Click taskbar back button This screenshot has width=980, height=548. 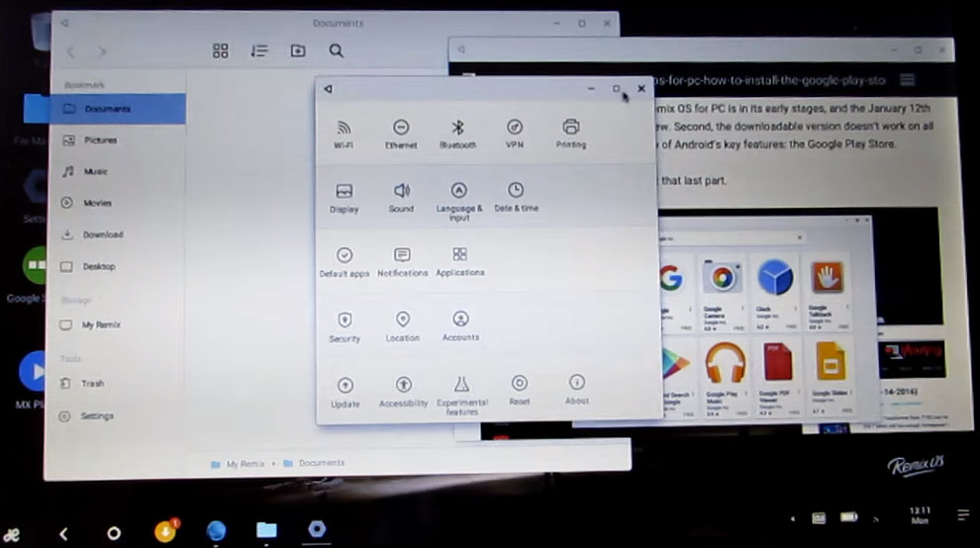(63, 533)
